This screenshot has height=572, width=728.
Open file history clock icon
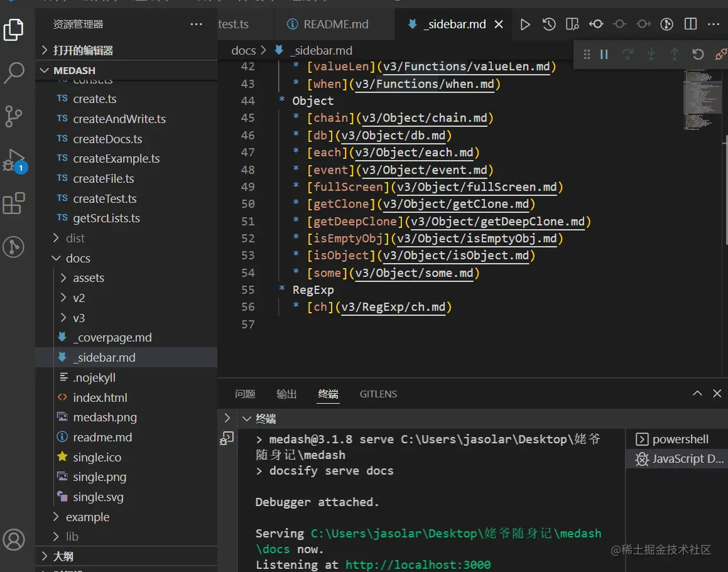(x=549, y=24)
